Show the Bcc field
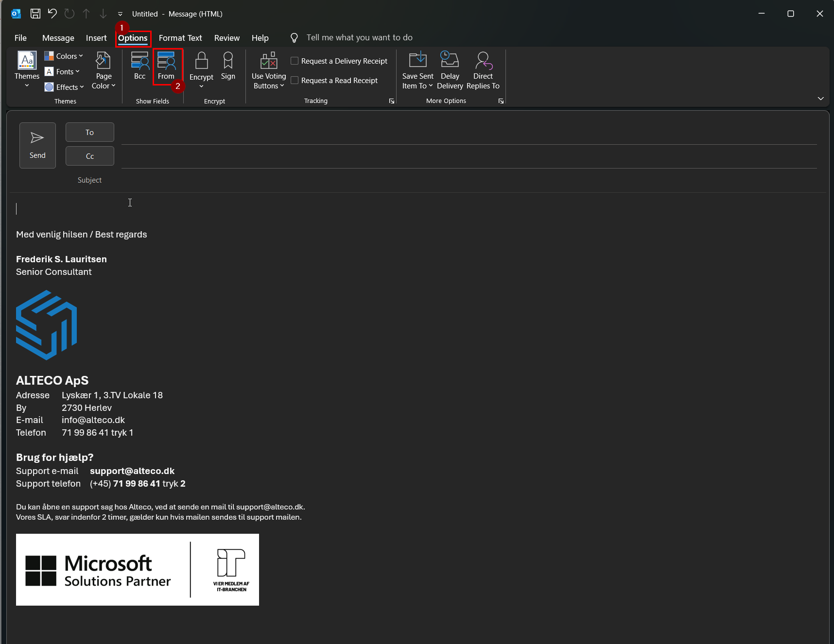The image size is (834, 644). tap(140, 66)
